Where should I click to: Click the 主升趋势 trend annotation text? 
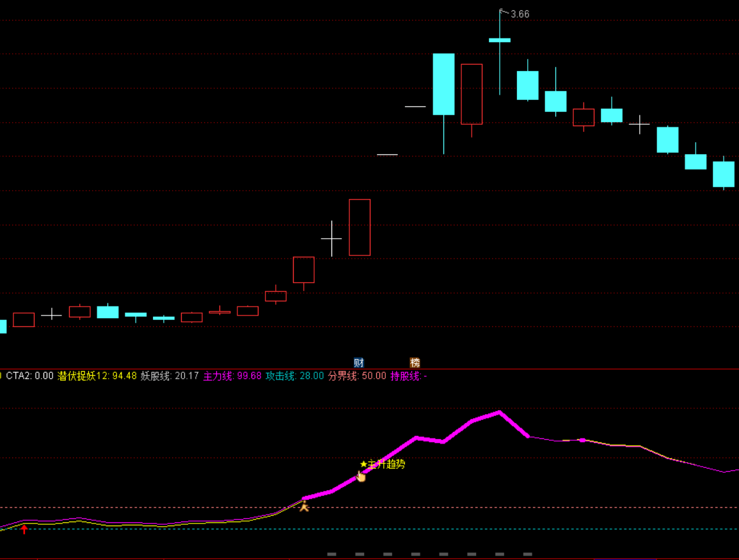(x=386, y=464)
